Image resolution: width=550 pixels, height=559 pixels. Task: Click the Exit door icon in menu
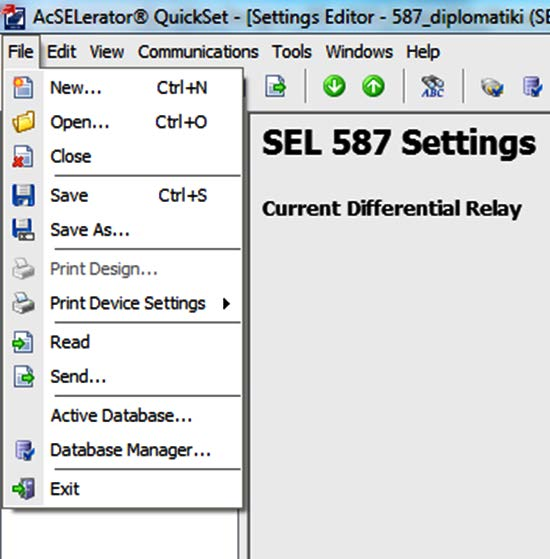coord(24,488)
